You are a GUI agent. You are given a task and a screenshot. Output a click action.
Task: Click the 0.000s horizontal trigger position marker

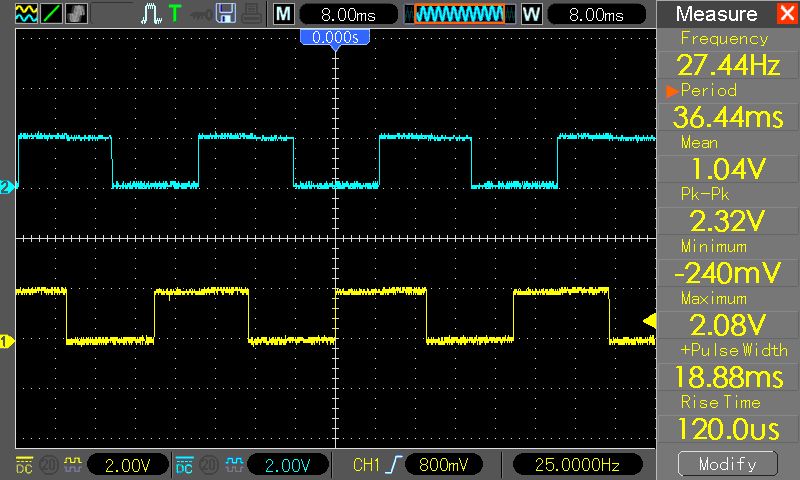click(335, 39)
